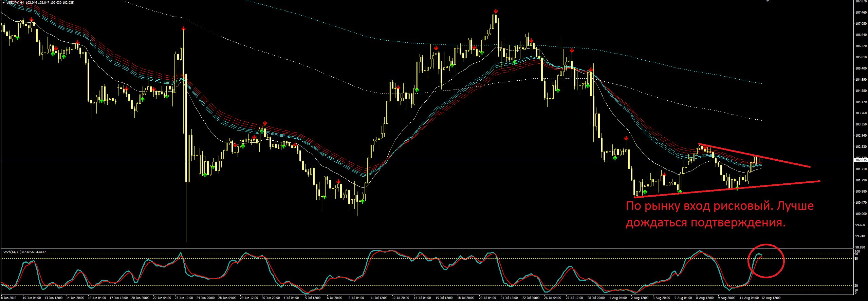Click the '8 Jul 04:00' time label
The width and height of the screenshot is (868, 301).
(x=357, y=298)
